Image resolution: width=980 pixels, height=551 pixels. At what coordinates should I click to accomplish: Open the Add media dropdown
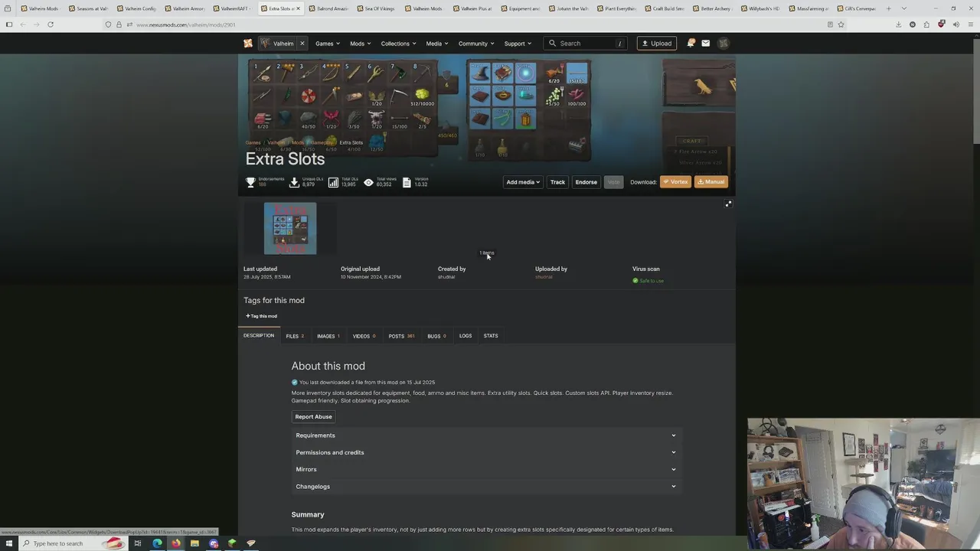(523, 182)
